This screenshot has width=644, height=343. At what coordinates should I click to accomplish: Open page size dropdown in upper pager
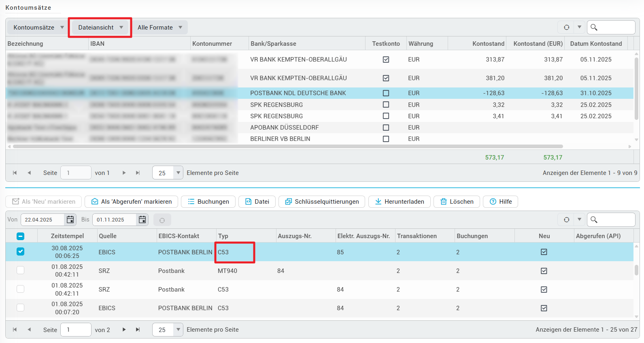point(178,173)
